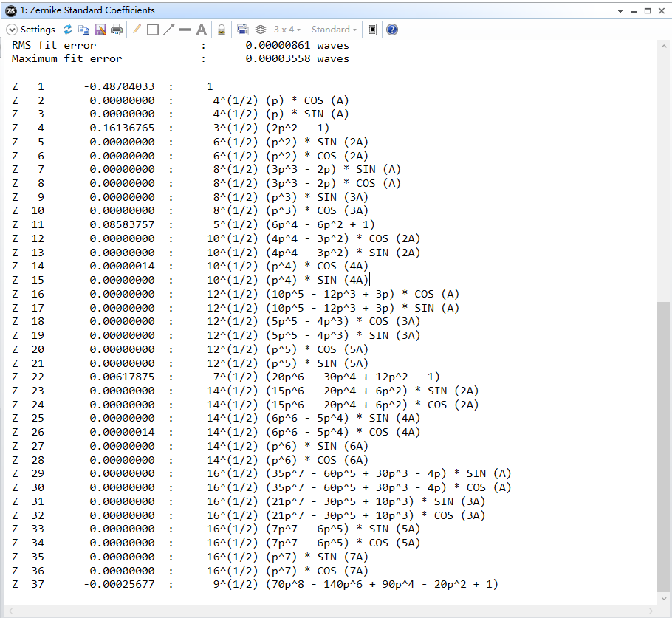
Task: Click the 'RMS fit error' label
Action: click(x=54, y=46)
